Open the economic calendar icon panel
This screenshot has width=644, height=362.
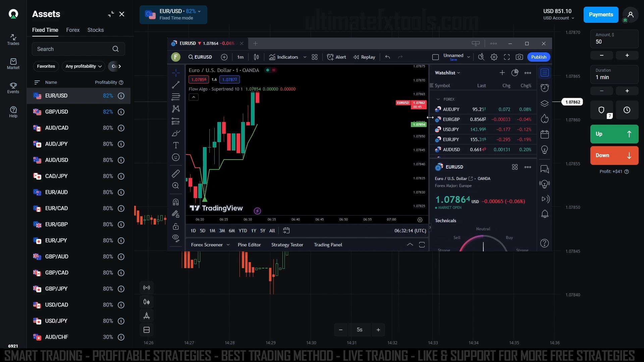click(x=545, y=134)
